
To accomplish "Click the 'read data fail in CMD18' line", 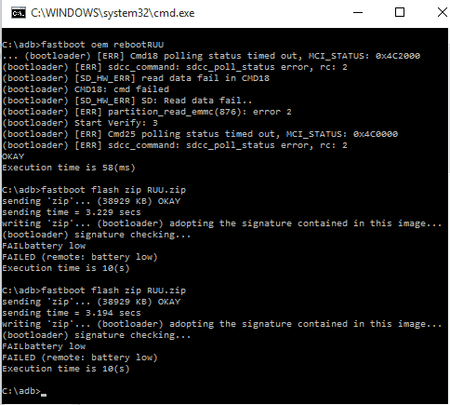I will tap(136, 78).
